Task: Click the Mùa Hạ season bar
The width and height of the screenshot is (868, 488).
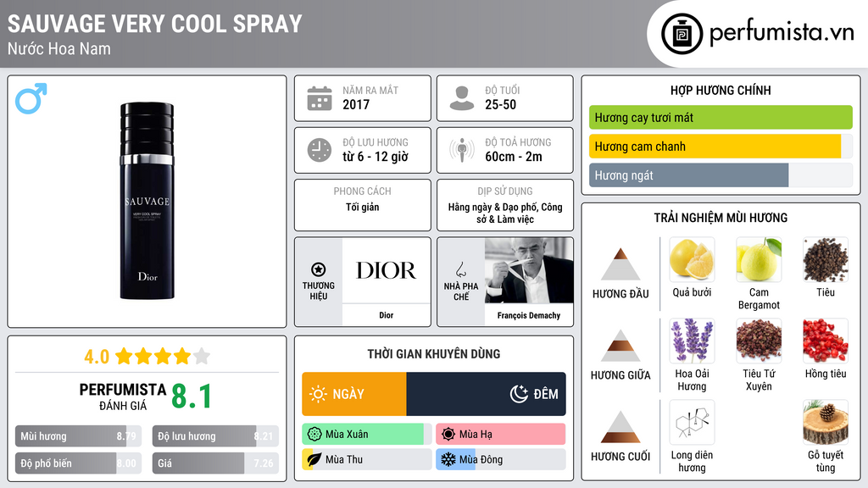Action: (x=500, y=435)
